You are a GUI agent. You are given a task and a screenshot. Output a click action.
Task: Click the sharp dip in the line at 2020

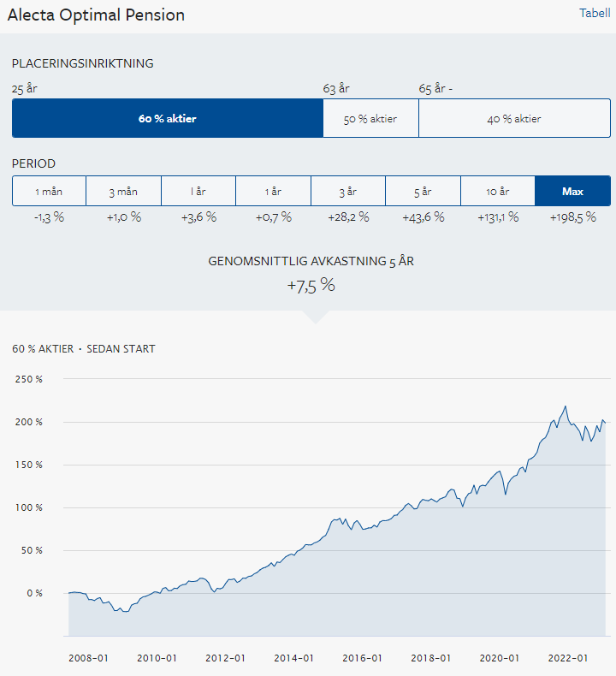tap(506, 494)
